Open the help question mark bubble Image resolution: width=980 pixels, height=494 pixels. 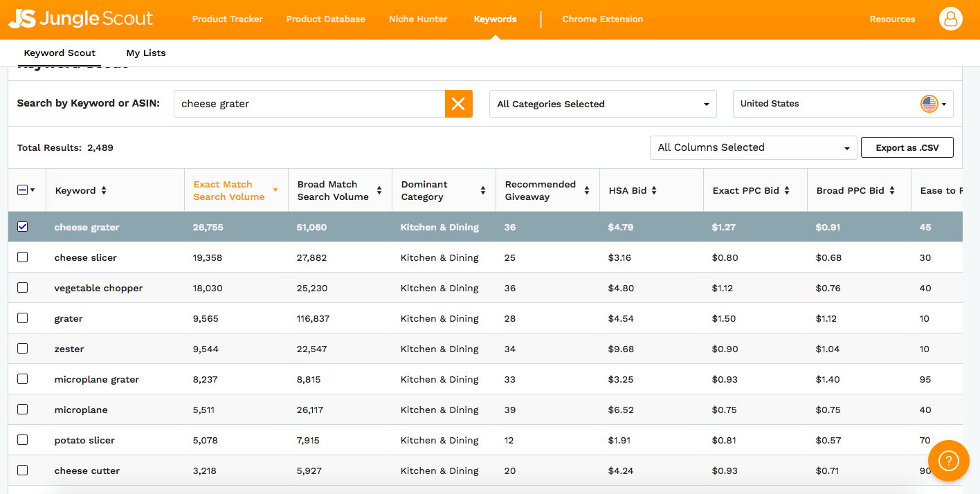pos(948,460)
